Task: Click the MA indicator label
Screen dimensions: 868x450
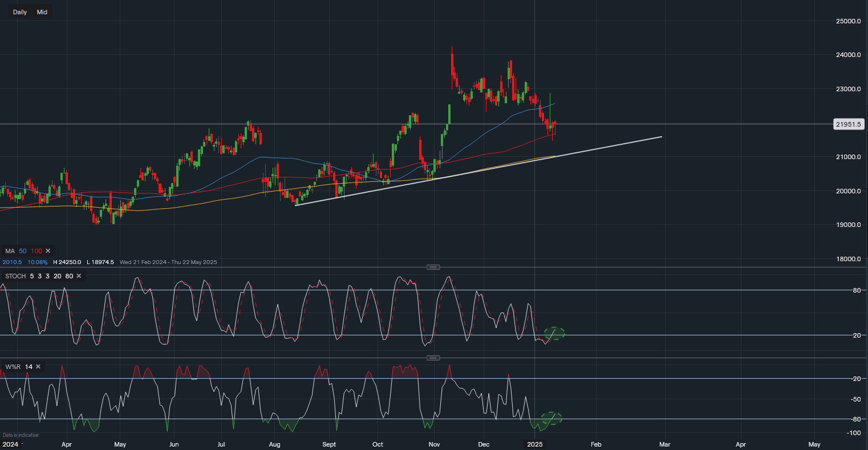Action: pos(10,251)
